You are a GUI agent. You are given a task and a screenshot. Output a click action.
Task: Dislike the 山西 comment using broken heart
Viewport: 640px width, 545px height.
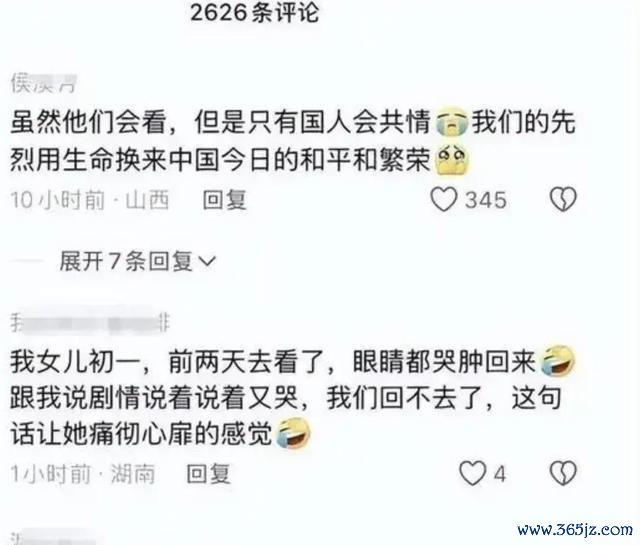(563, 200)
